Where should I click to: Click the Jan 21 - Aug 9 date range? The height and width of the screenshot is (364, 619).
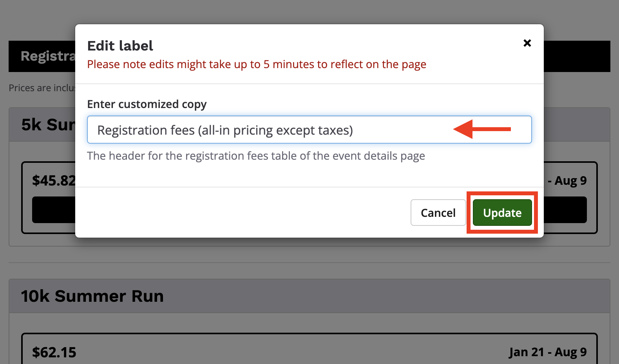pyautogui.click(x=547, y=352)
